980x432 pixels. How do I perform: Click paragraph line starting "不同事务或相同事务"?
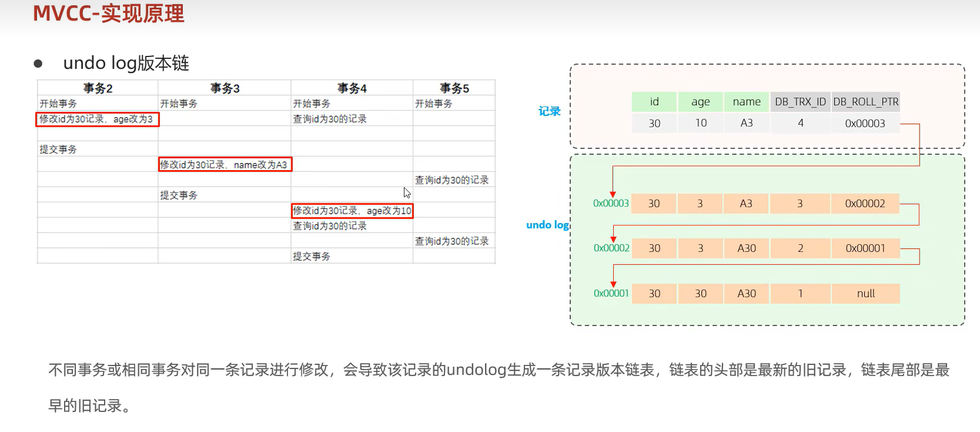499,370
